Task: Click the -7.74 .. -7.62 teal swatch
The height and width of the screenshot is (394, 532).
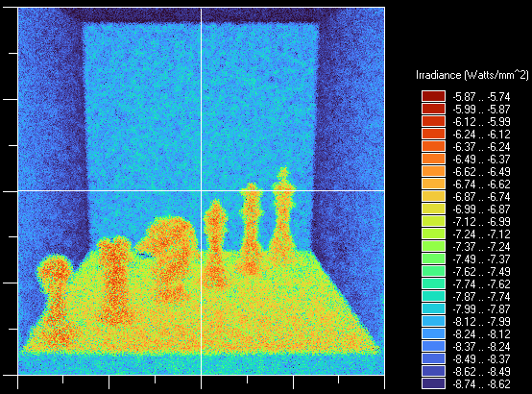Action: pyautogui.click(x=433, y=283)
